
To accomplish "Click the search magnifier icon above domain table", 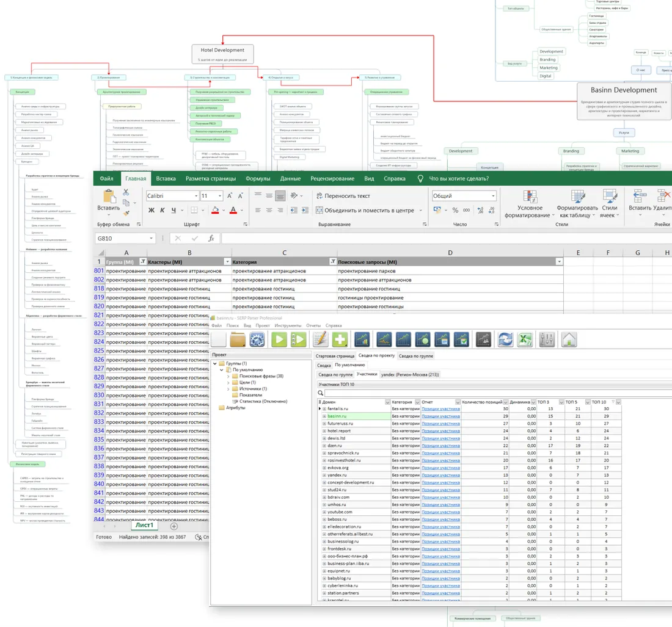I will (321, 393).
